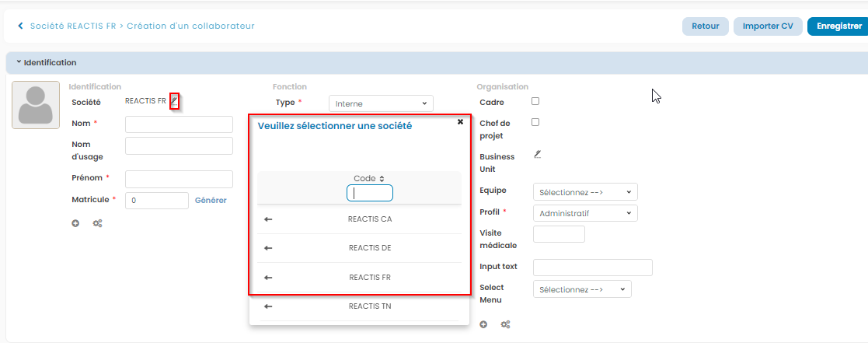Open the Type dropdown showing Interne

[381, 103]
